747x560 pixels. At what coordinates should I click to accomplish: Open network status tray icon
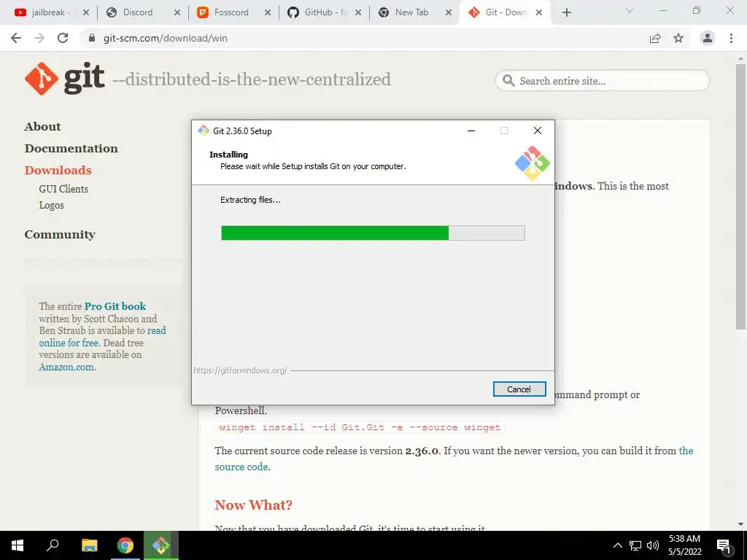pyautogui.click(x=635, y=545)
